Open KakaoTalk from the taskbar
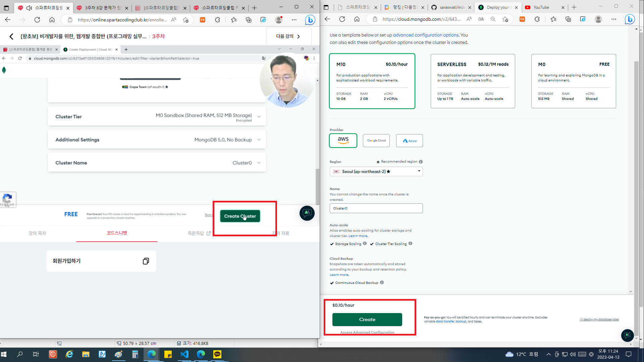Viewport: 644px width, 362px height. coord(217,354)
